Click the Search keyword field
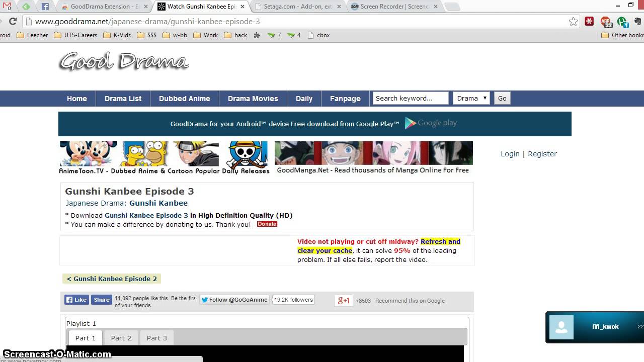Viewport: 644px width, 362px height. [x=411, y=98]
